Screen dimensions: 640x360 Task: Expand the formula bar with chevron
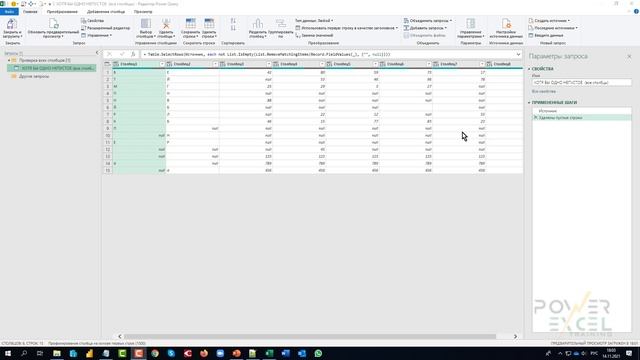click(518, 54)
